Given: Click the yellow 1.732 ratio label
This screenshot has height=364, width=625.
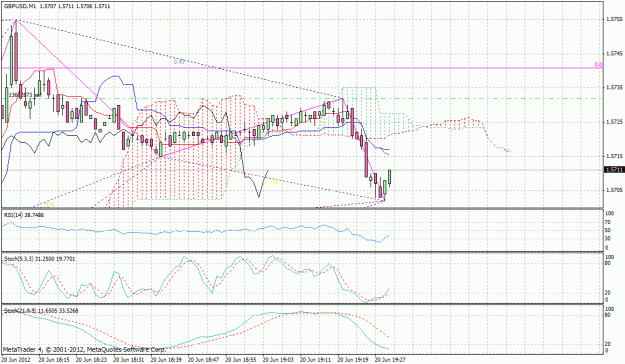Looking at the screenshot, I should [x=272, y=182].
